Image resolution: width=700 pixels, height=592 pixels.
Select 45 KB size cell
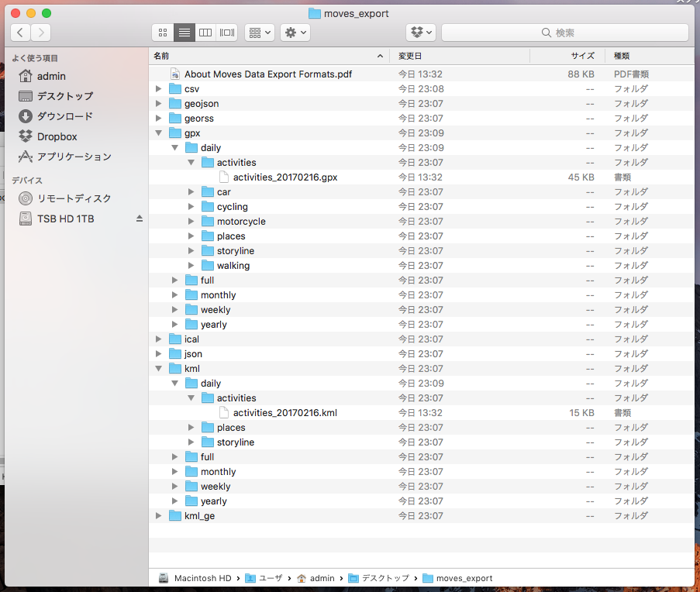pos(581,177)
